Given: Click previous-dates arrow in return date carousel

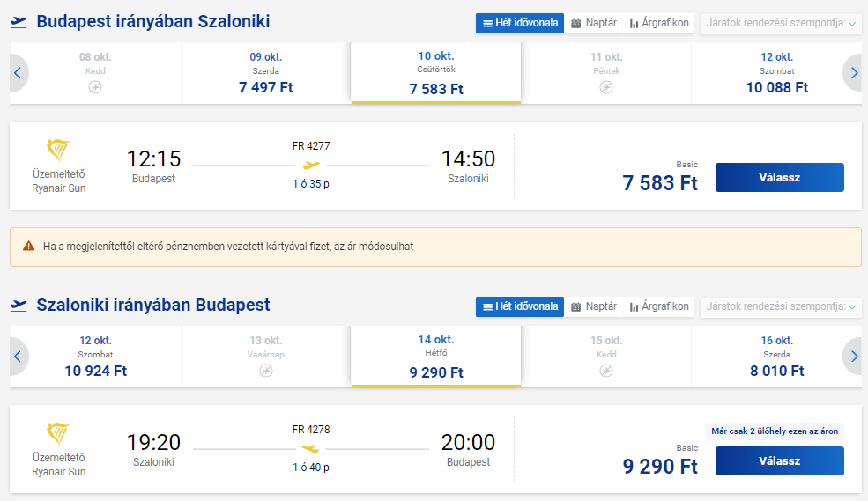Looking at the screenshot, I should point(19,357).
